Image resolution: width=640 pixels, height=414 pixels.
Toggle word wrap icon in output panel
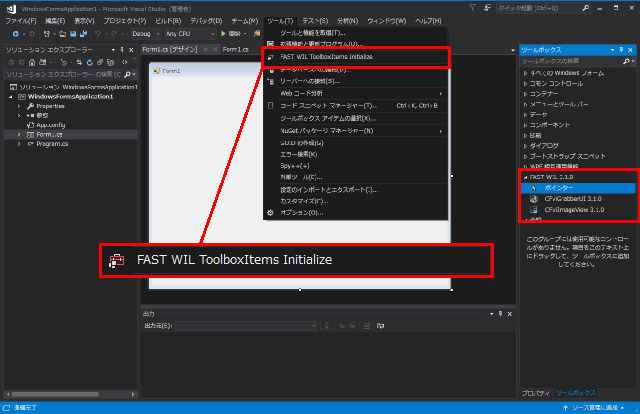pyautogui.click(x=380, y=326)
